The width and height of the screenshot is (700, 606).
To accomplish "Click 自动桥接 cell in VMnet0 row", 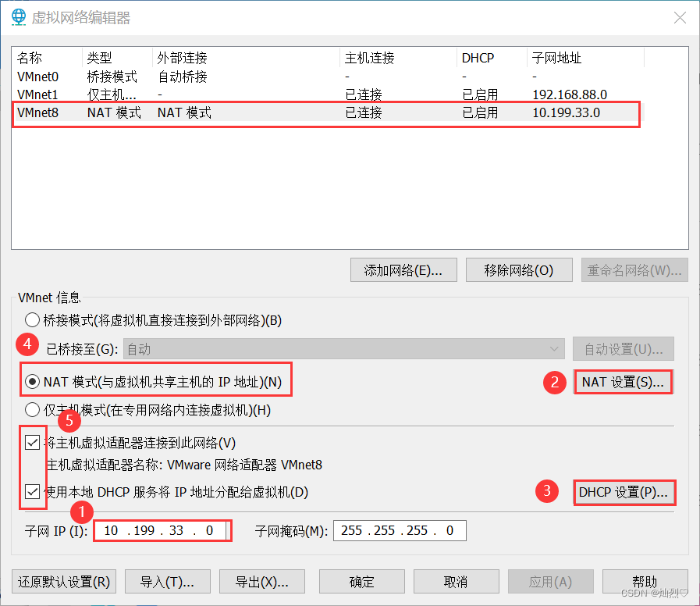I will pos(183,77).
